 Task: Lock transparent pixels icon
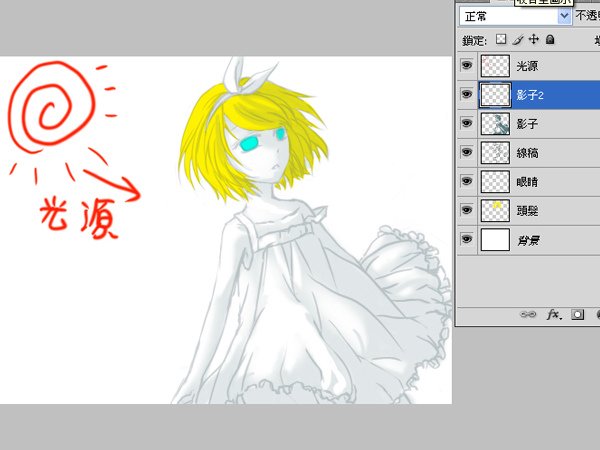coord(501,39)
